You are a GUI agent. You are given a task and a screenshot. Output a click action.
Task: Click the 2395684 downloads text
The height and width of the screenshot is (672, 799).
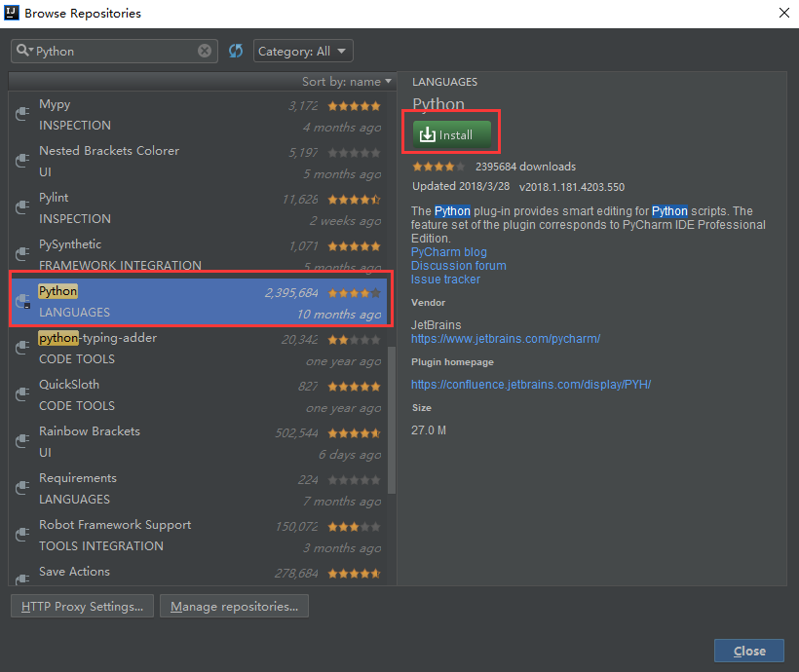(525, 167)
